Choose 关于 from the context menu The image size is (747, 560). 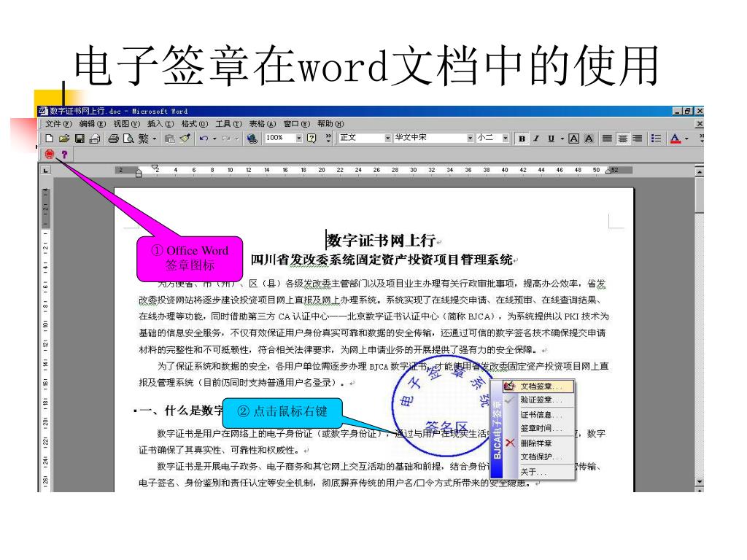pos(538,472)
